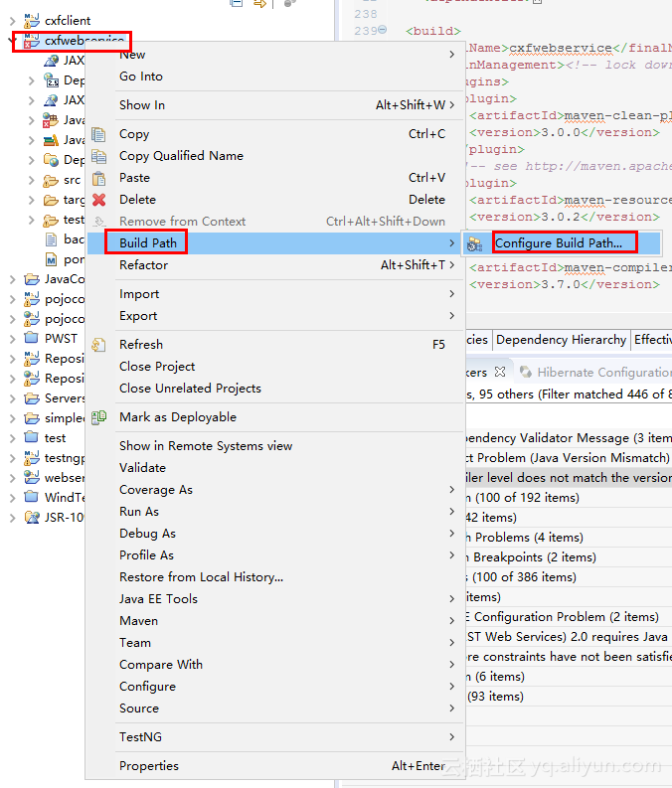
Task: Click Hibernate Configuration view icon
Action: 525,372
